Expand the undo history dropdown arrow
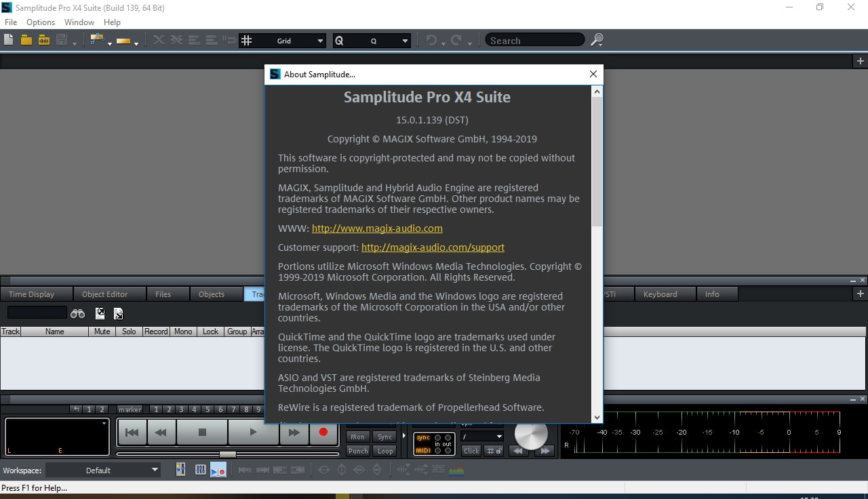 [443, 44]
